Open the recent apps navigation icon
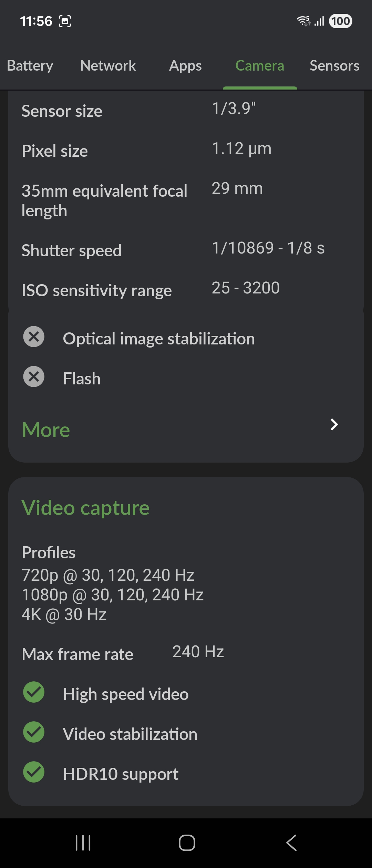 coord(83,843)
